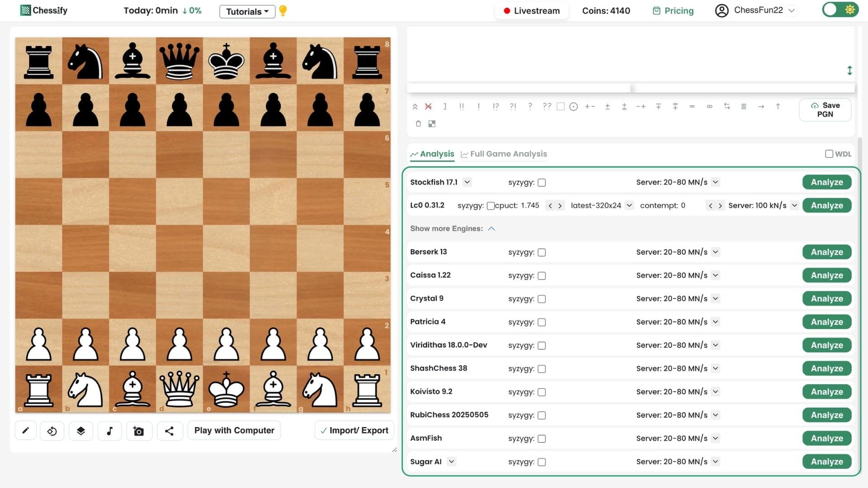The width and height of the screenshot is (868, 488).
Task: Expand Stockfish 17.1 version dropdown
Action: [467, 182]
